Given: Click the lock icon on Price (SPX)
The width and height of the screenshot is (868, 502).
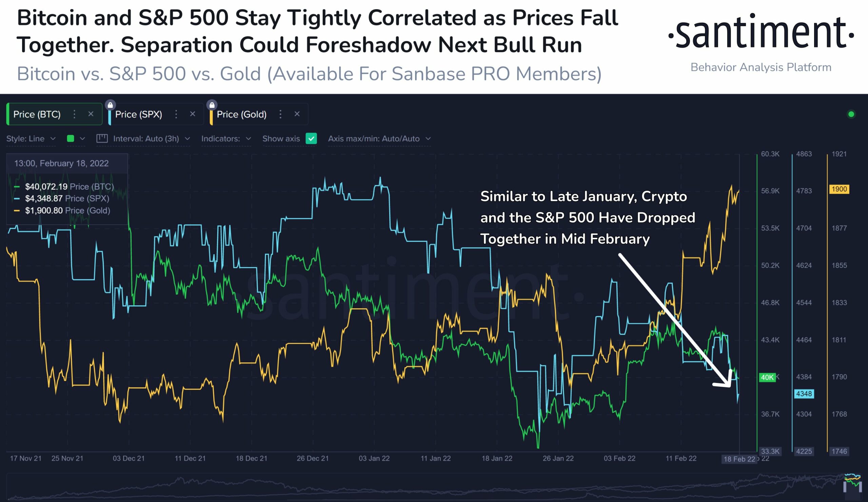Looking at the screenshot, I should [110, 105].
